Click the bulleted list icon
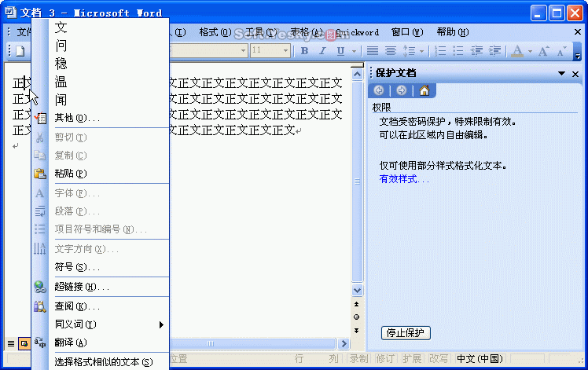This screenshot has width=588, height=370. pyautogui.click(x=458, y=51)
